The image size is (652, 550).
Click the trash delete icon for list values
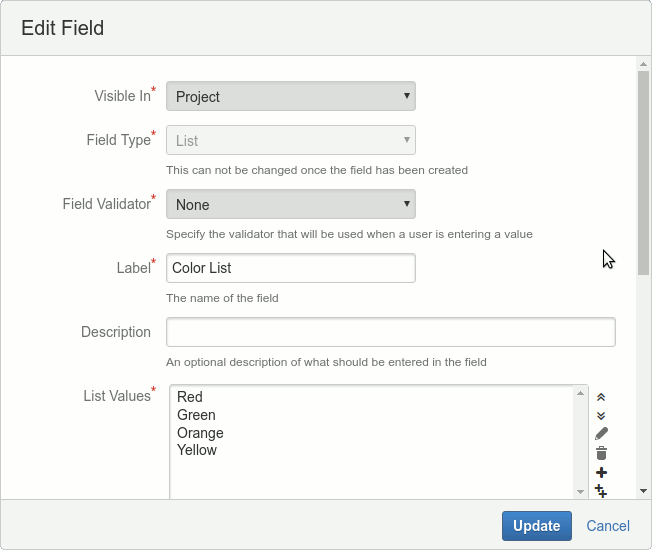[601, 453]
